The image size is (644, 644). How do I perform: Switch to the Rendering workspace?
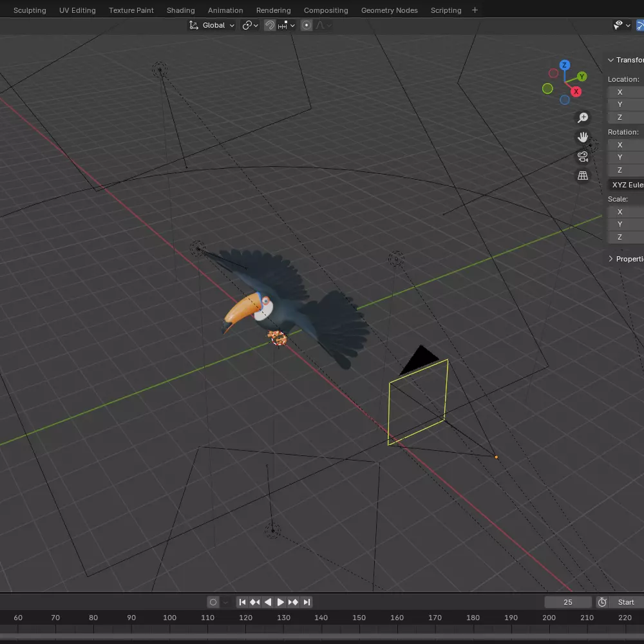click(274, 10)
